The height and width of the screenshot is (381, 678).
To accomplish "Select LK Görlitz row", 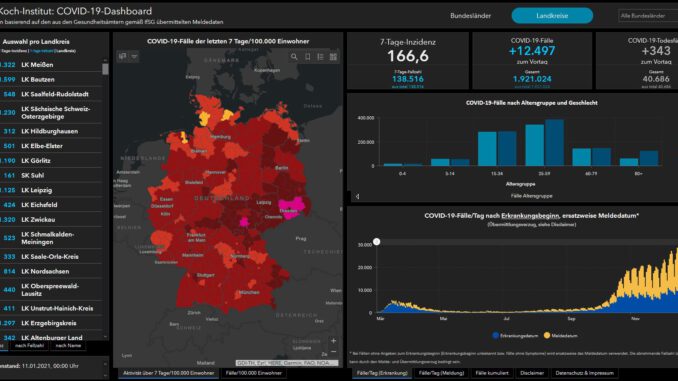I will coord(51,161).
